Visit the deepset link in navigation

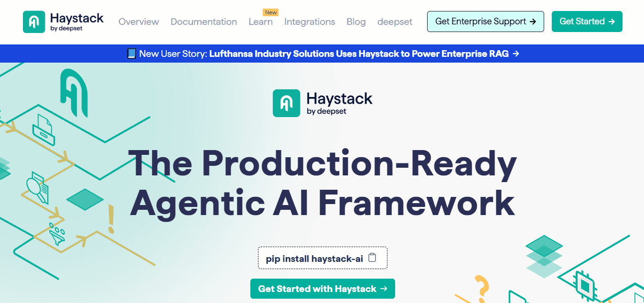click(x=395, y=22)
